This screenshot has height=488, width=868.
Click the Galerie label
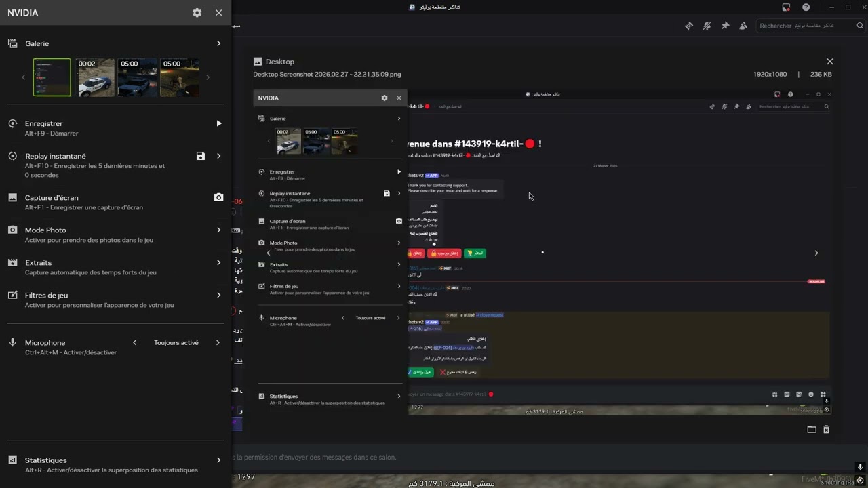[x=37, y=43]
